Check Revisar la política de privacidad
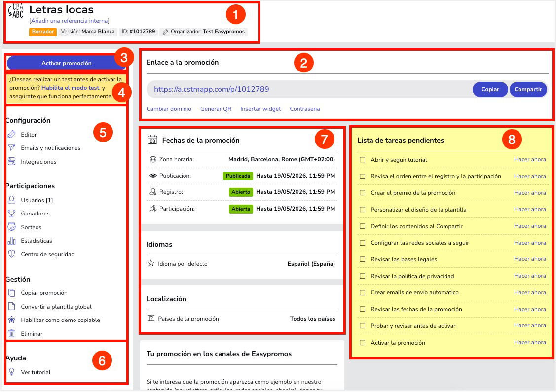The image size is (556, 392). [x=363, y=276]
